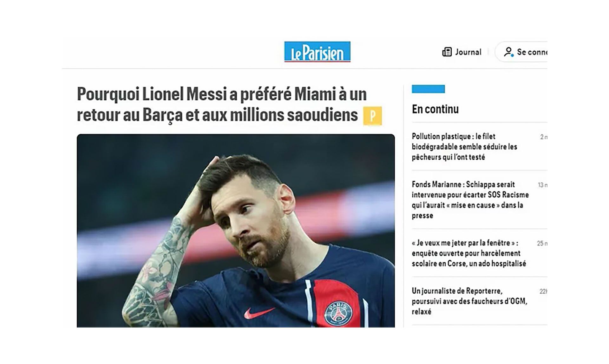Click the blue bar above En continu

tap(428, 89)
